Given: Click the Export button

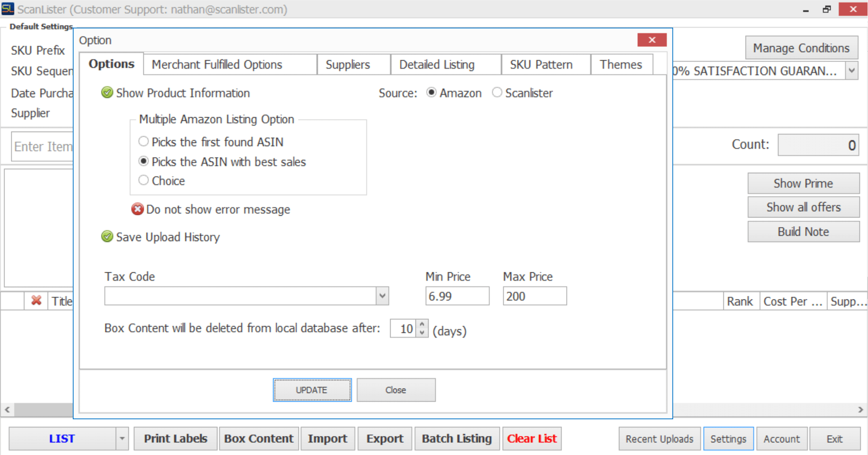Looking at the screenshot, I should [x=385, y=439].
